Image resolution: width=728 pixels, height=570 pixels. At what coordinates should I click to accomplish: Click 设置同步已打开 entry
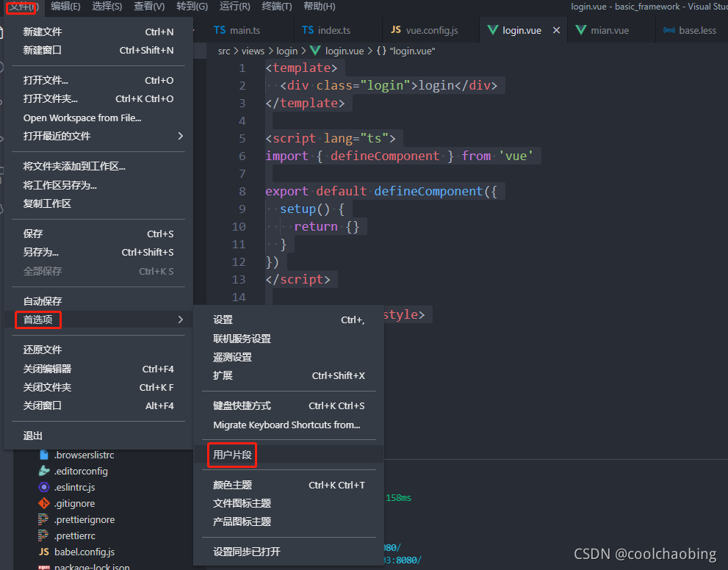click(289, 552)
